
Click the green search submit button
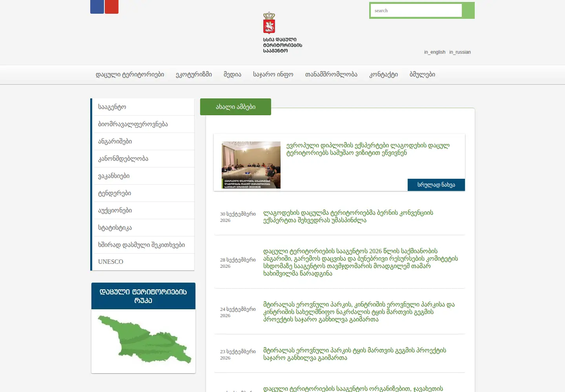pyautogui.click(x=468, y=11)
